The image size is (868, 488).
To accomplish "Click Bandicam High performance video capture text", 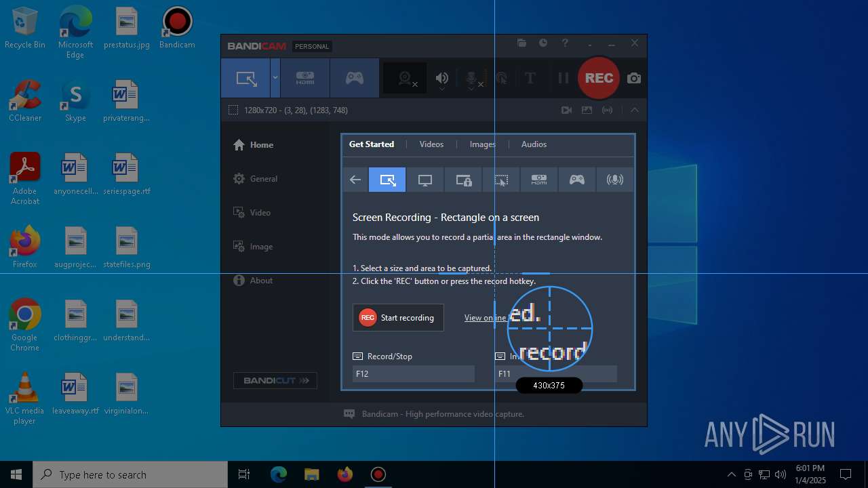I will pyautogui.click(x=443, y=413).
